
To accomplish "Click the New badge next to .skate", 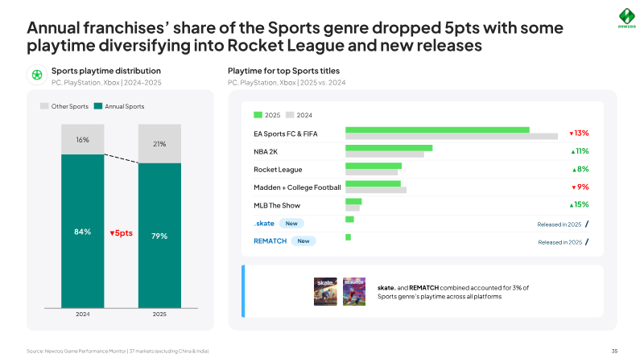I will click(x=291, y=224).
